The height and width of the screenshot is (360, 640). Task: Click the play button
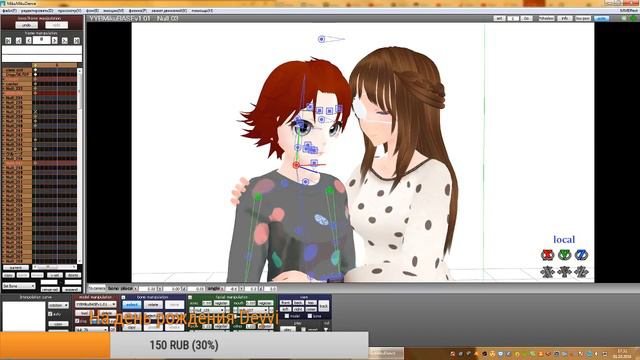pyautogui.click(x=288, y=329)
